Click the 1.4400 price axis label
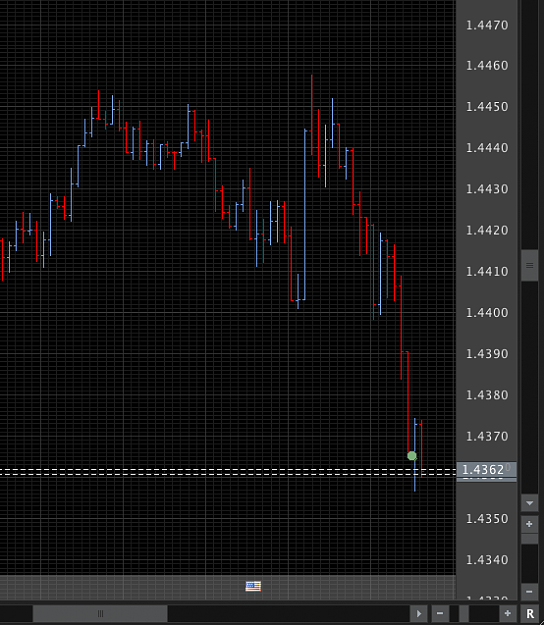This screenshot has height=625, width=544. (487, 312)
